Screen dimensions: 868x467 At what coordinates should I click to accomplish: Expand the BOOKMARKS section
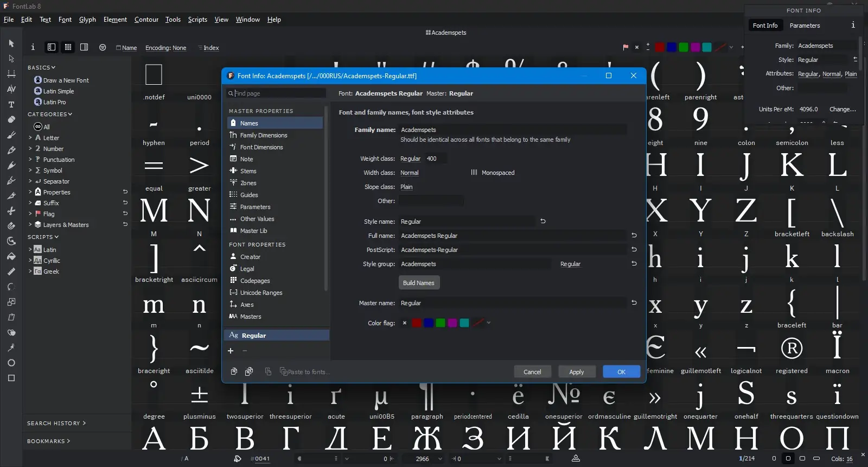(49, 441)
